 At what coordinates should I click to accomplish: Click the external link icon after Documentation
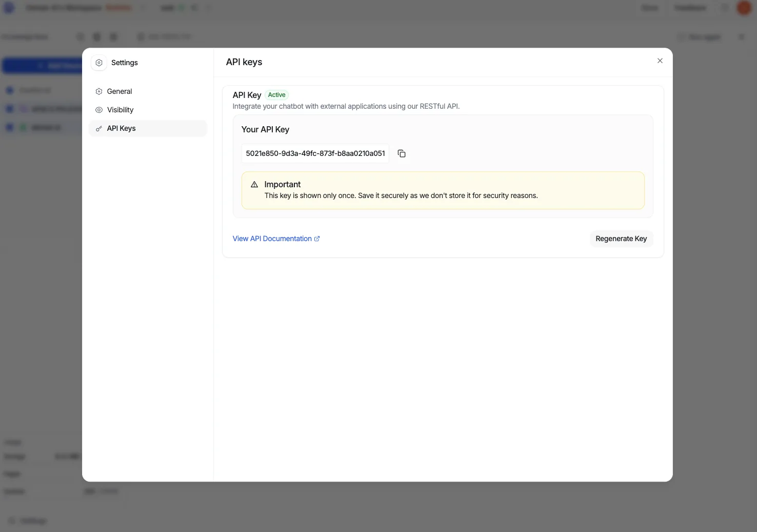[317, 239]
